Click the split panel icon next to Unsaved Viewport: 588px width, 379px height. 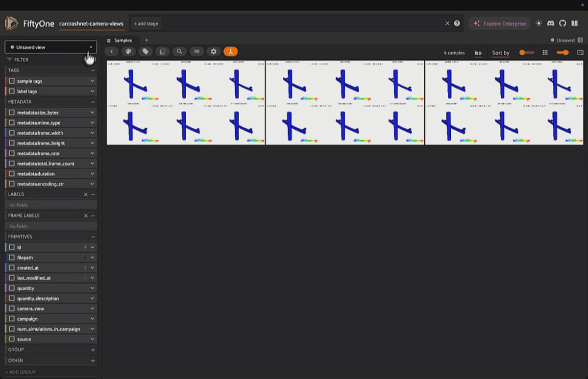[x=580, y=40]
